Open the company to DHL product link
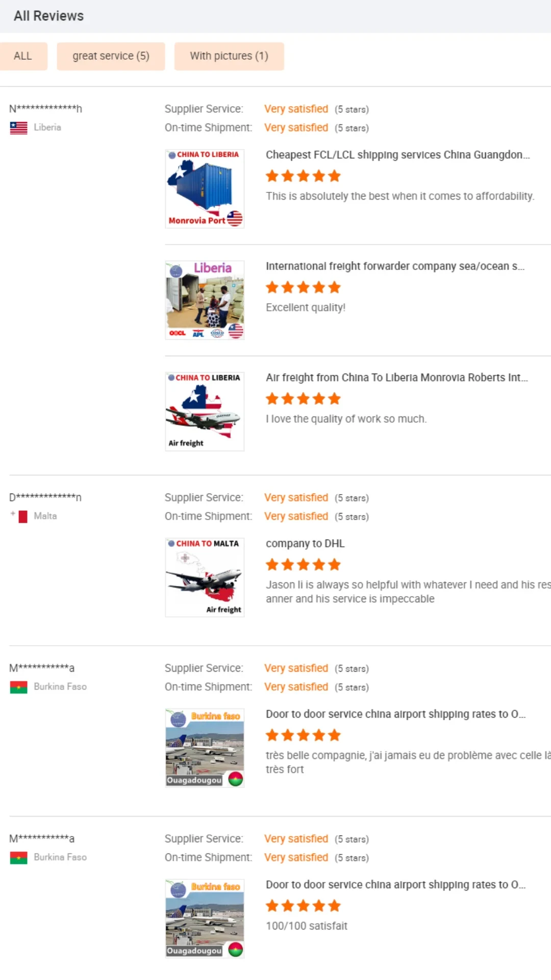The width and height of the screenshot is (551, 980). tap(305, 544)
